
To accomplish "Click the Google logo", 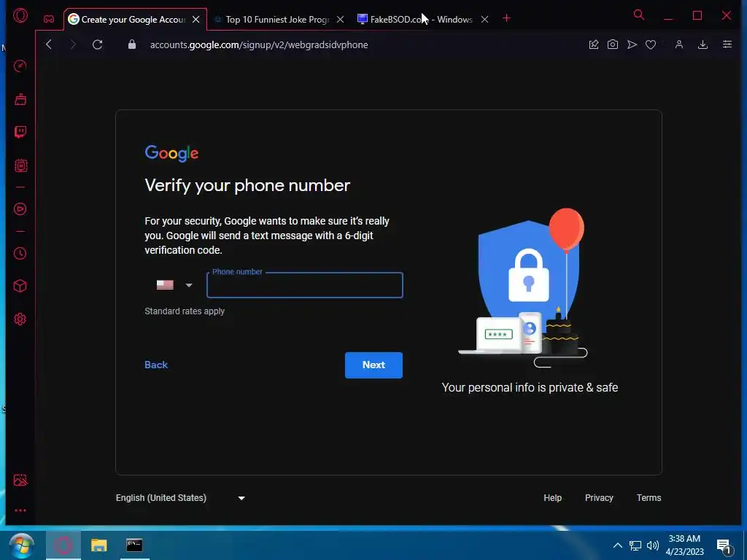I will pyautogui.click(x=171, y=153).
